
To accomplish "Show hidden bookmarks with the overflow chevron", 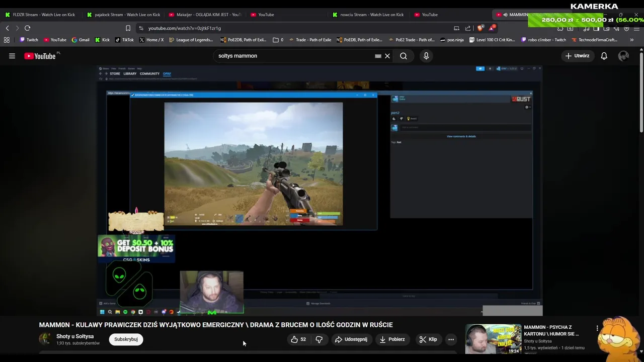I will point(631,40).
